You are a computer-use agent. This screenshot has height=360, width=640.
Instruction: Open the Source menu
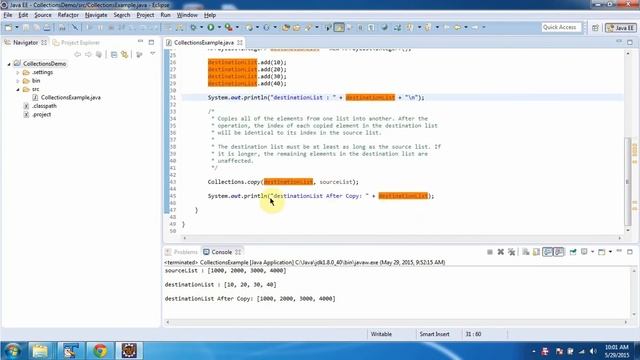coord(43,15)
